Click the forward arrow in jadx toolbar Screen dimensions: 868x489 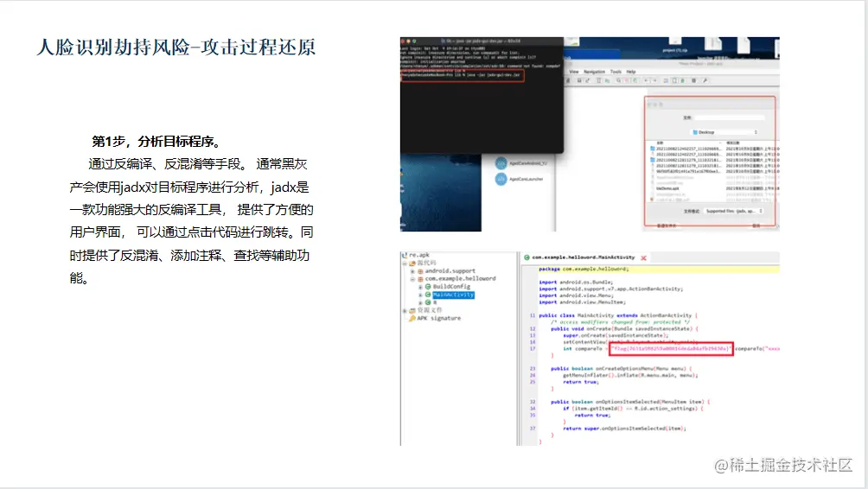tap(654, 80)
